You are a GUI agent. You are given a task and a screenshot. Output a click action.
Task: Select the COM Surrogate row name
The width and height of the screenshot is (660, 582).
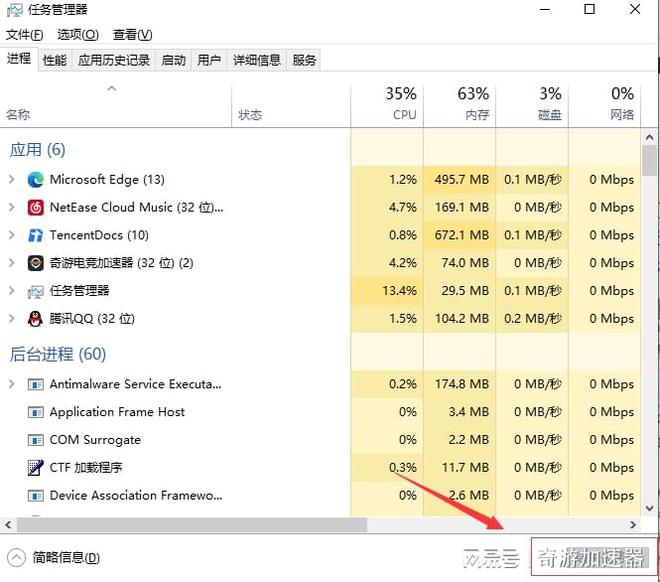[x=95, y=440]
